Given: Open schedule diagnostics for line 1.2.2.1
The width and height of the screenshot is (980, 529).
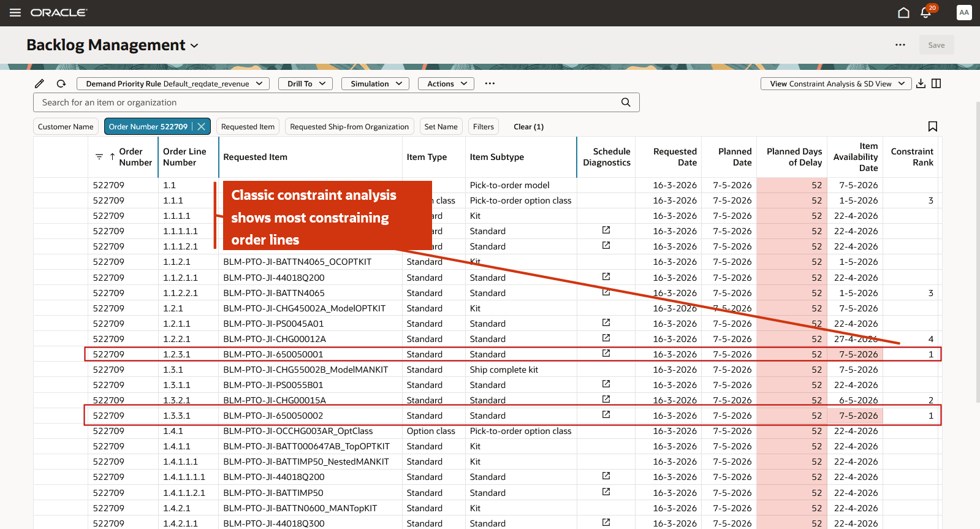Looking at the screenshot, I should tap(606, 338).
